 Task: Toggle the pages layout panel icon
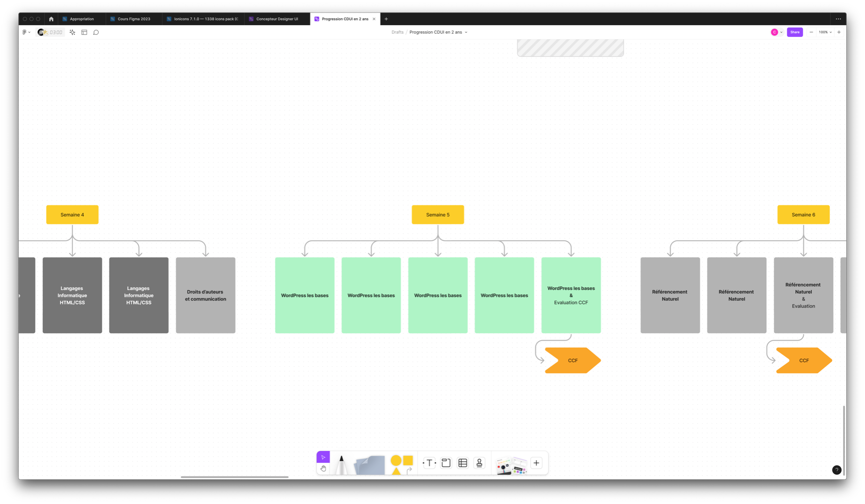coord(84,32)
